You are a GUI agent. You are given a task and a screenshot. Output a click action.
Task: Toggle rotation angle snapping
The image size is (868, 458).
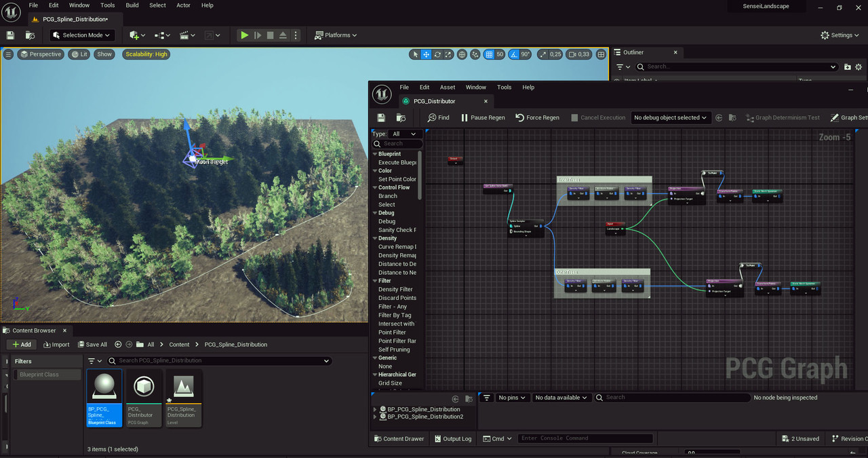513,54
